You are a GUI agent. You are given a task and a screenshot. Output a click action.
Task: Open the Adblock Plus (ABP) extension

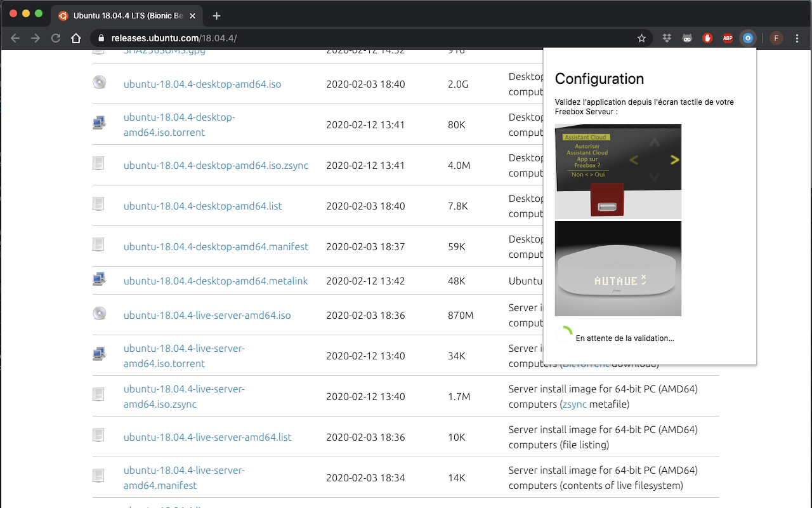728,38
